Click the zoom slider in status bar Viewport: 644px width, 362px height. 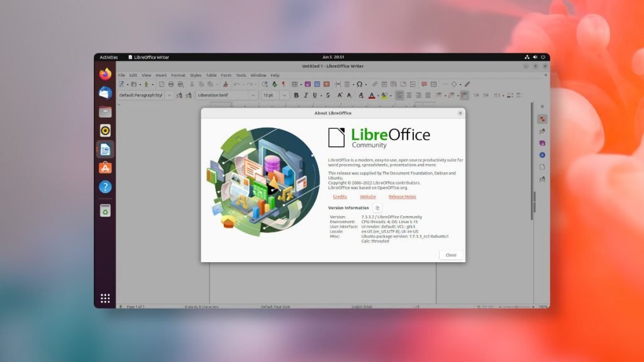516,307
